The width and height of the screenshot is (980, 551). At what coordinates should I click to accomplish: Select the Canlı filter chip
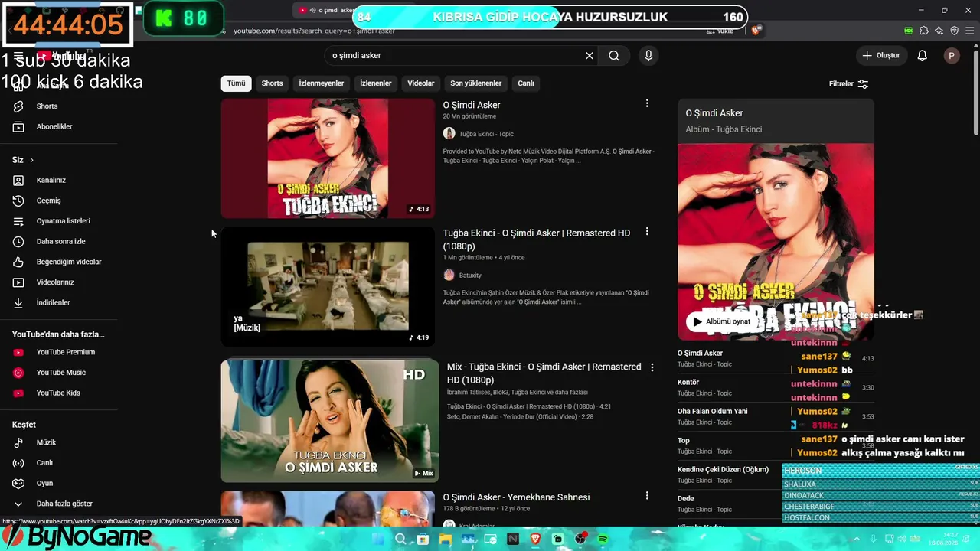coord(526,83)
